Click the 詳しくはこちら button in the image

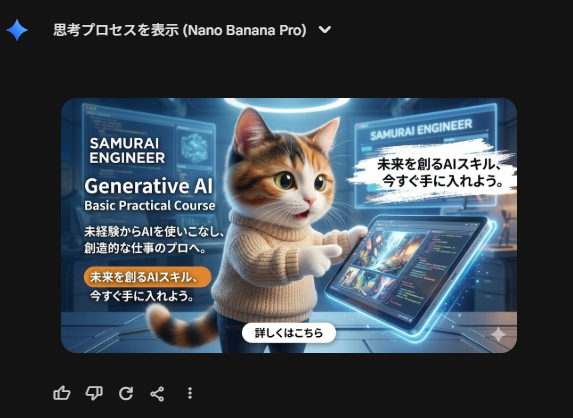[289, 333]
